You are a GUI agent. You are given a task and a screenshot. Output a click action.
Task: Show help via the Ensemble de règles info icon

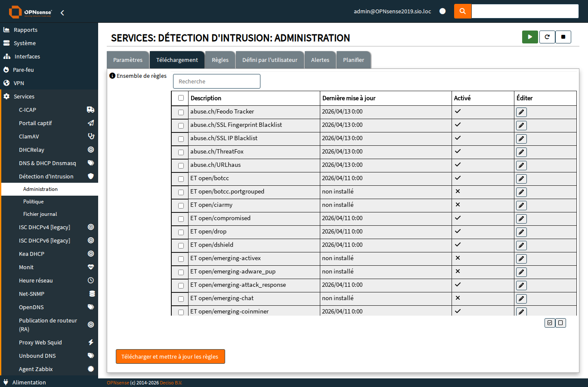tap(112, 76)
